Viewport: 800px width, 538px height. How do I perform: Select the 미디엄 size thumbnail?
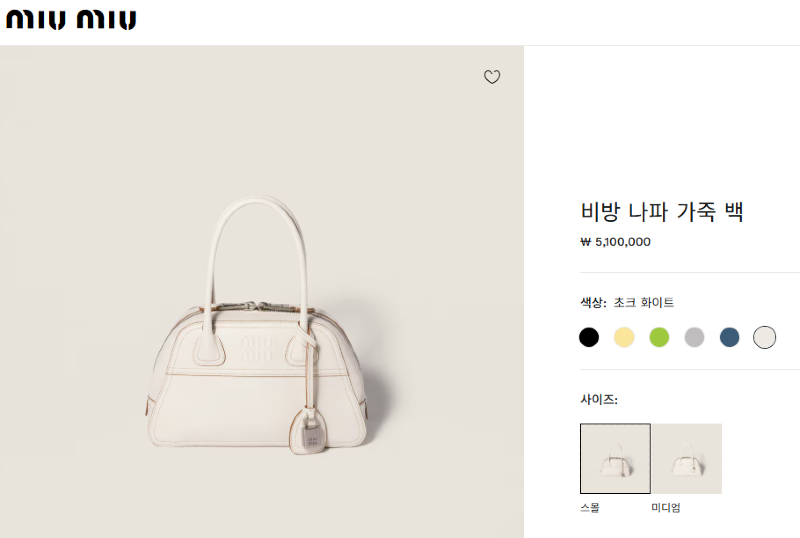pos(687,458)
